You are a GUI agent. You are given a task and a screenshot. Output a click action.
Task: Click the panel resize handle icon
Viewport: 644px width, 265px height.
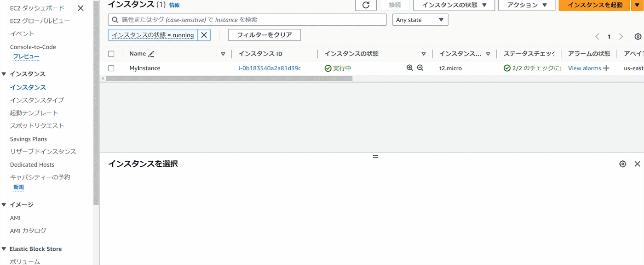point(375,156)
